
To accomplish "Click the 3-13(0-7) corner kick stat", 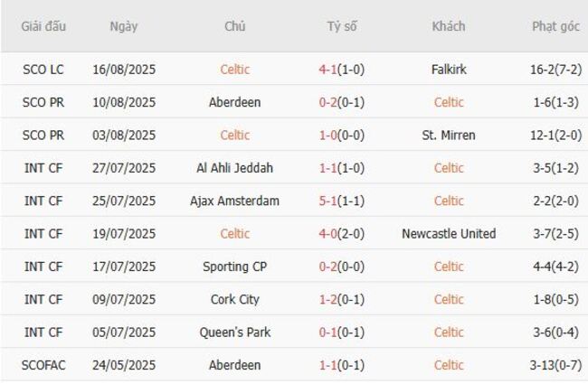I will pyautogui.click(x=555, y=366).
